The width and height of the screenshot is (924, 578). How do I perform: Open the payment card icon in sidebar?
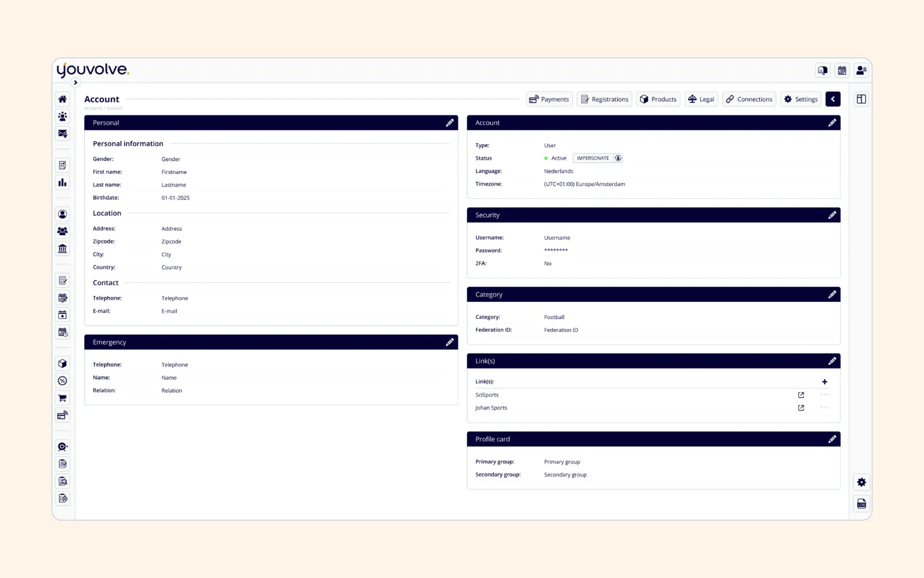[62, 415]
